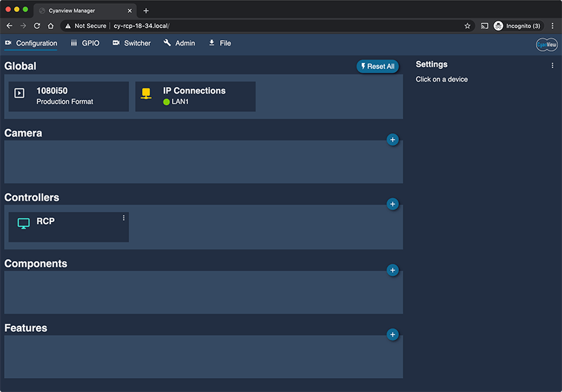This screenshot has height=392, width=562.
Task: Add a new controller with plus button
Action: (393, 204)
